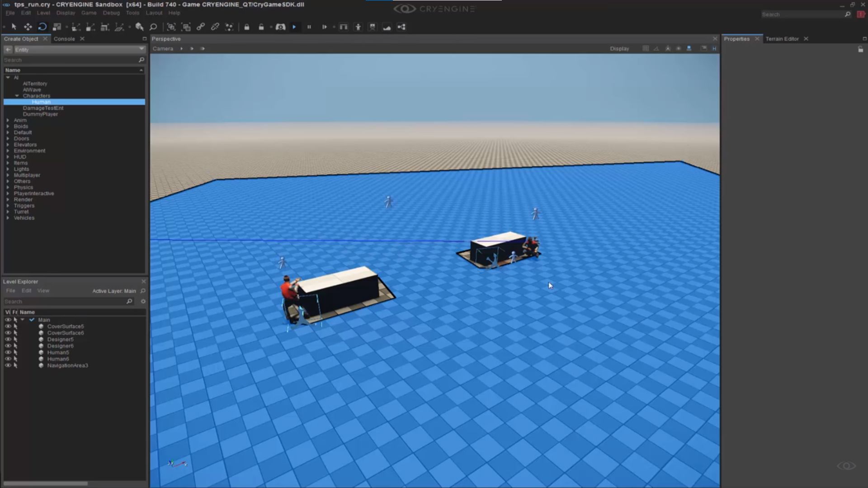Click the Link objects icon
The width and height of the screenshot is (868, 488).
200,27
